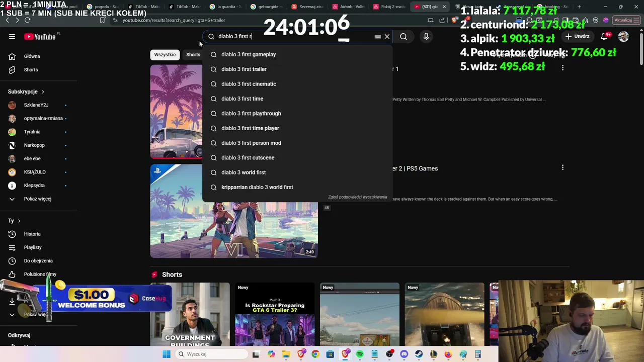Open Historia in the sidebar

(32, 234)
